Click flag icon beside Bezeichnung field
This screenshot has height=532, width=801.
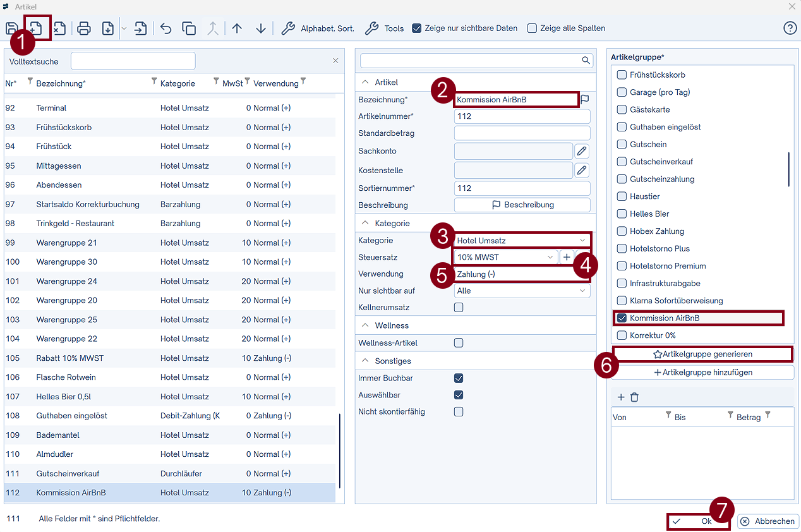[x=585, y=99]
